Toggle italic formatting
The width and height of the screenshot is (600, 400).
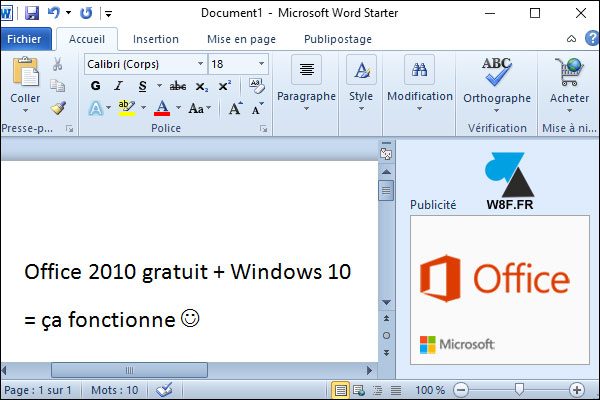119,86
